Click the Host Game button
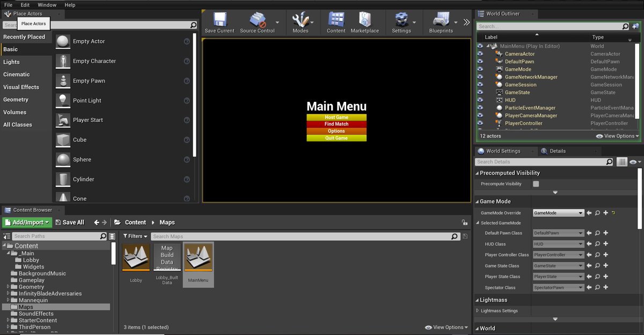The width and height of the screenshot is (644, 335). point(336,117)
